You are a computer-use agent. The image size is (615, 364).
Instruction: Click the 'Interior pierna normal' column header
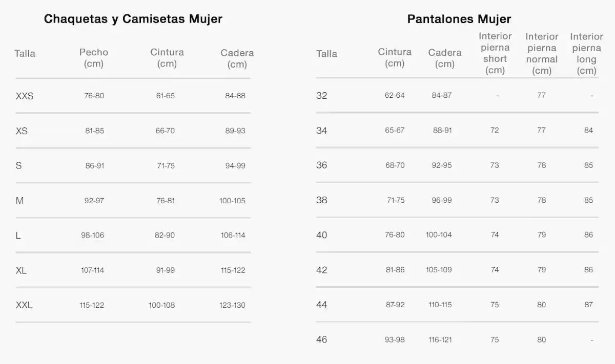pyautogui.click(x=542, y=53)
